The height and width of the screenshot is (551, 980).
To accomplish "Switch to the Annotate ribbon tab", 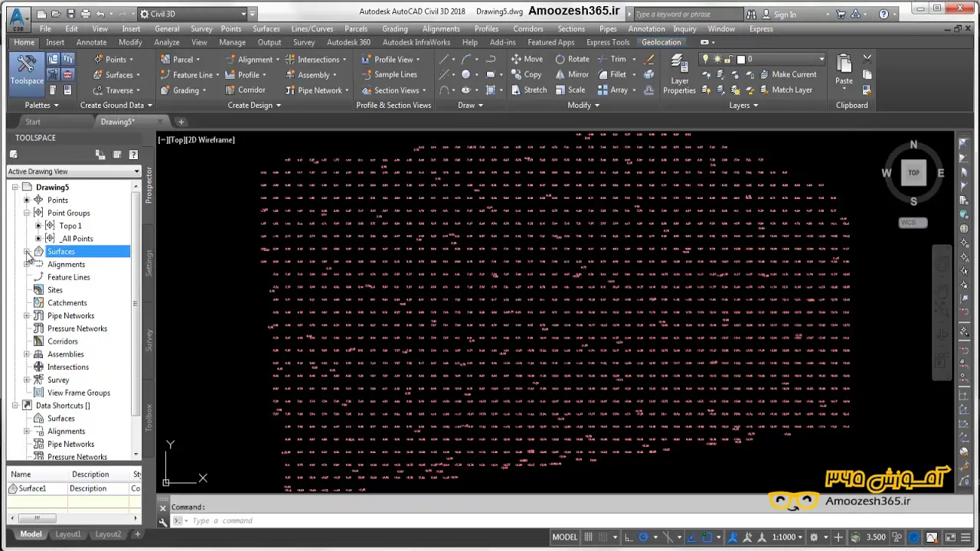I will click(x=91, y=42).
